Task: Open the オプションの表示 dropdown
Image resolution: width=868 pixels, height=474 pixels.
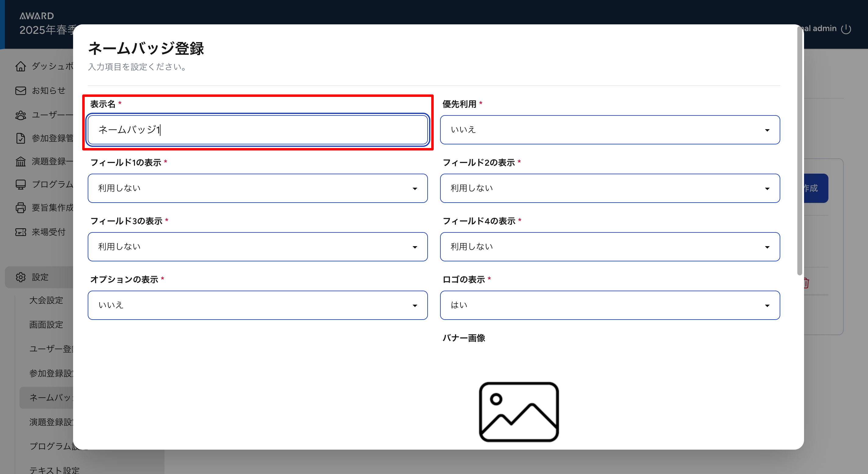Action: pos(257,305)
